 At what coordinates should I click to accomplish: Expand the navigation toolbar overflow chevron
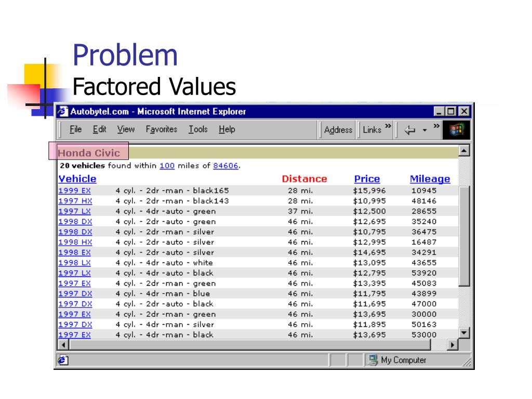point(436,126)
